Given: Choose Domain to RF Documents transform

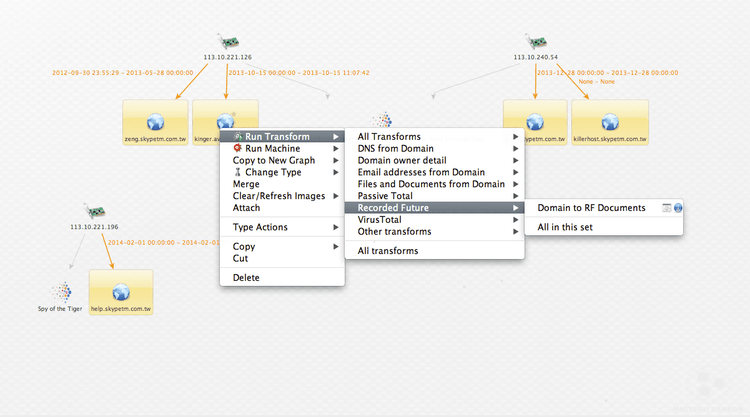Looking at the screenshot, I should 591,208.
